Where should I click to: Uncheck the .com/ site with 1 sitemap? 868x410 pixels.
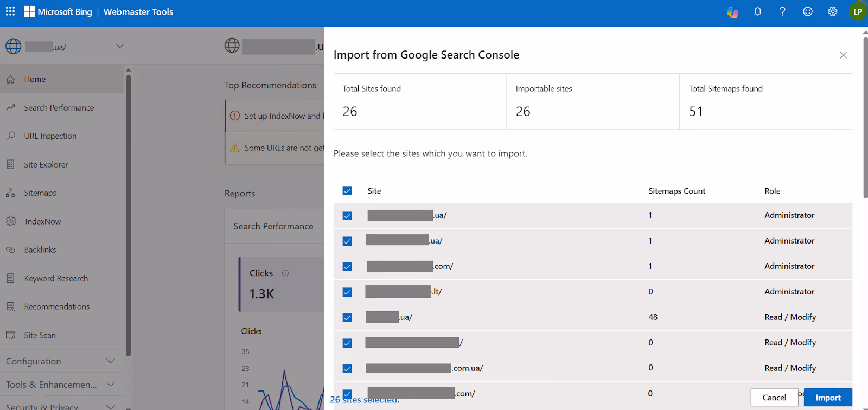[x=347, y=267]
